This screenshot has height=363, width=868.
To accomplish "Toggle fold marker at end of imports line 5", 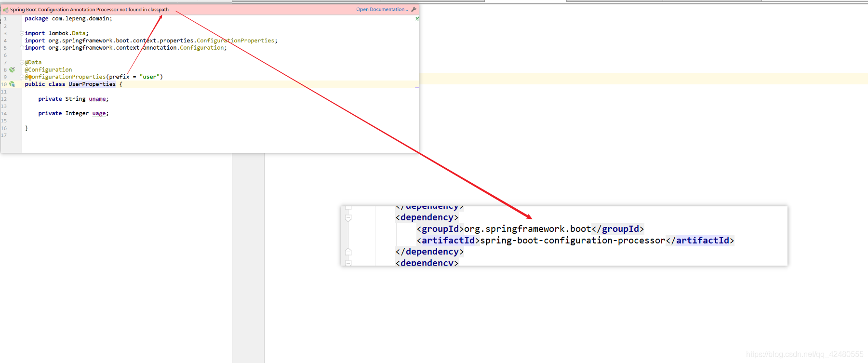I will pyautogui.click(x=22, y=48).
